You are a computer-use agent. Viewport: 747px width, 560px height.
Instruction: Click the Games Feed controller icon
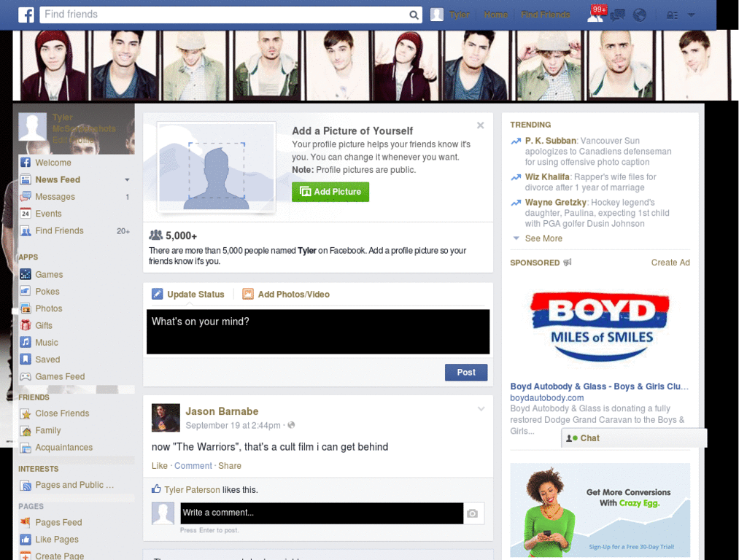26,377
